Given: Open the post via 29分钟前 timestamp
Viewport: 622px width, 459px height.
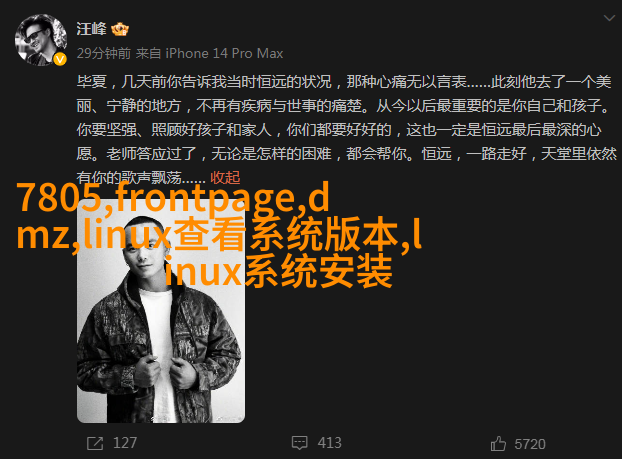Looking at the screenshot, I should pos(104,53).
